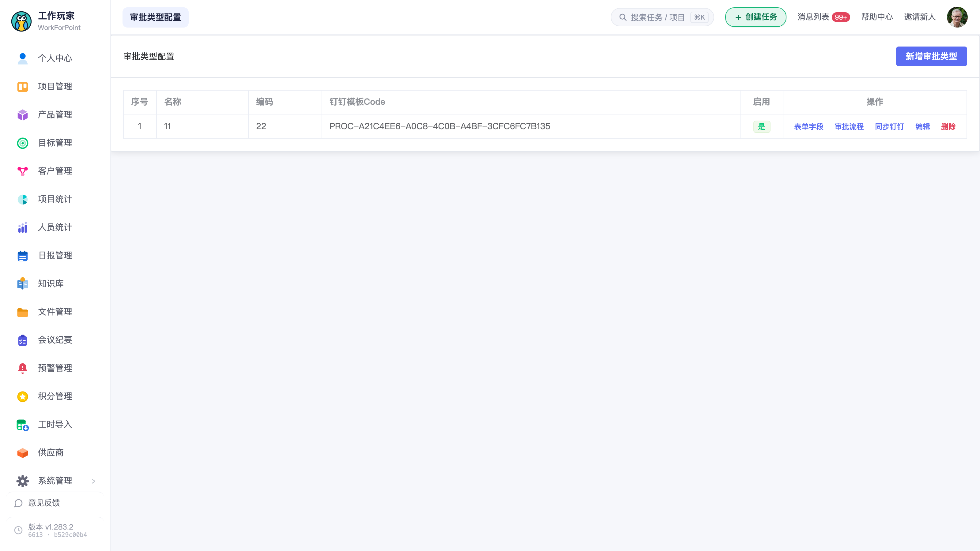Screen dimensions: 980x551
Task: Open 个人中心 person icon
Action: (22, 58)
